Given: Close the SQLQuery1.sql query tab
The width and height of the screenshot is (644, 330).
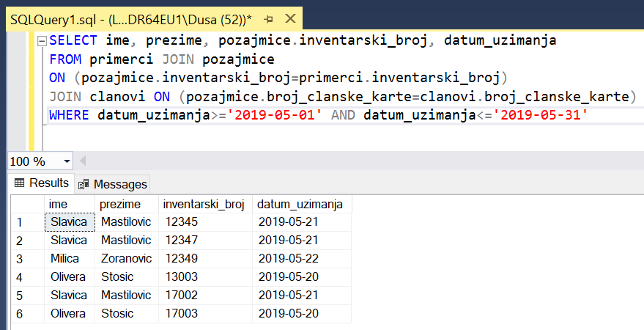Looking at the screenshot, I should click(x=290, y=17).
